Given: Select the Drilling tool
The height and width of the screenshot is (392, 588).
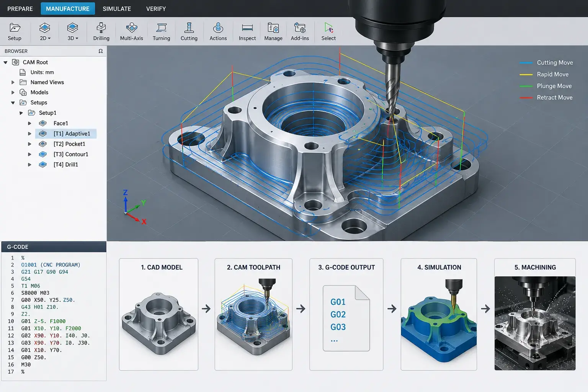Looking at the screenshot, I should click(101, 31).
